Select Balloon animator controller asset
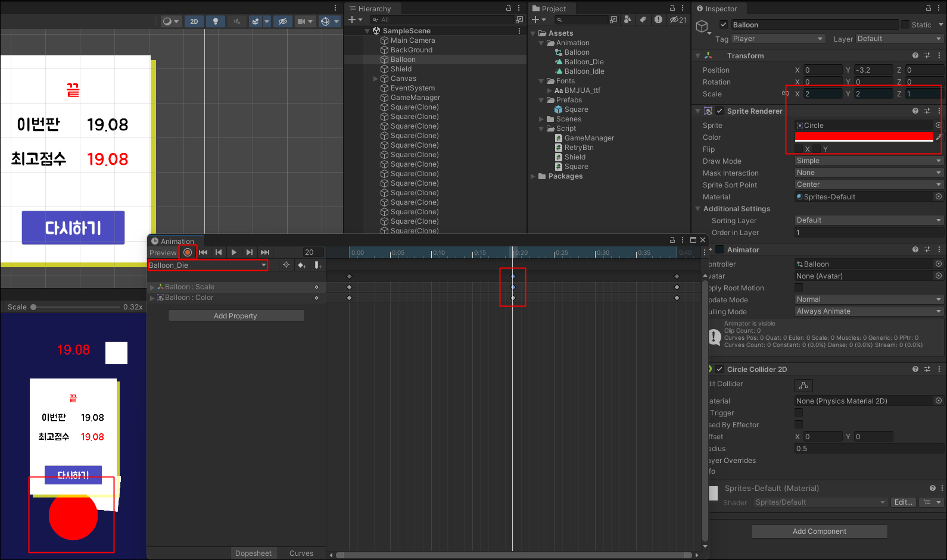This screenshot has width=947, height=560. [x=577, y=52]
